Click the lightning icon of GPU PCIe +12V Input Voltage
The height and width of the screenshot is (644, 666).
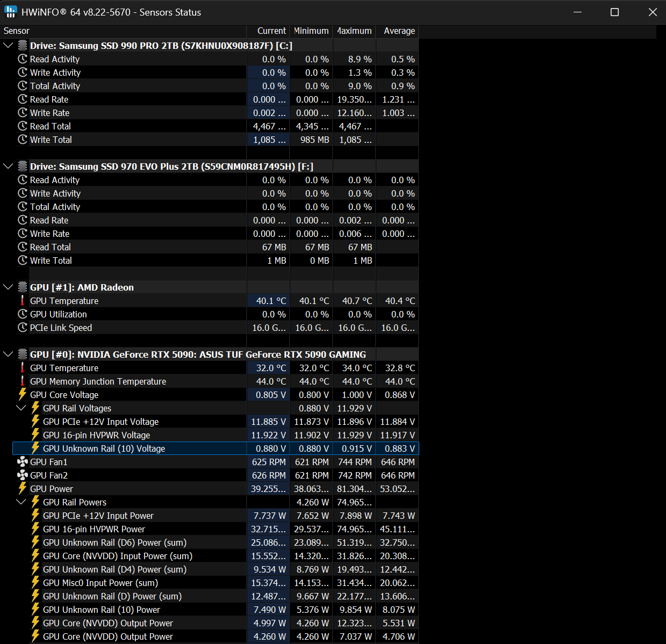pyautogui.click(x=35, y=422)
